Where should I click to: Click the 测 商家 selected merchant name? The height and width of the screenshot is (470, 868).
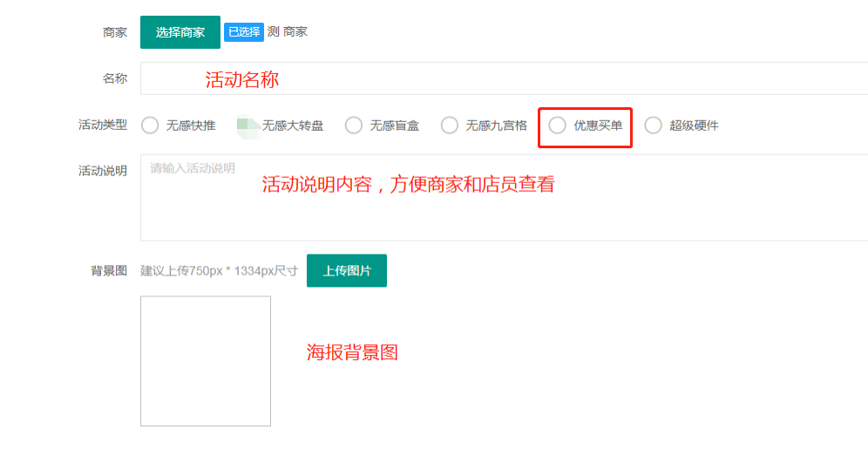(288, 32)
